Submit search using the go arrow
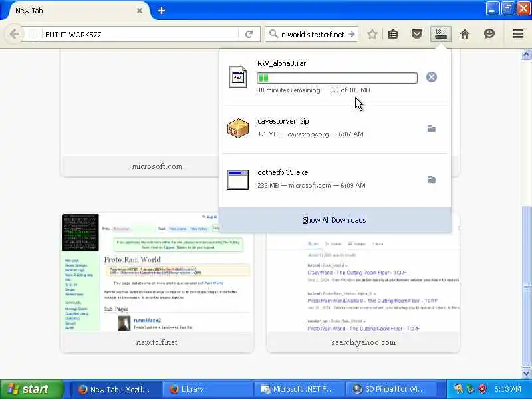 pyautogui.click(x=352, y=34)
